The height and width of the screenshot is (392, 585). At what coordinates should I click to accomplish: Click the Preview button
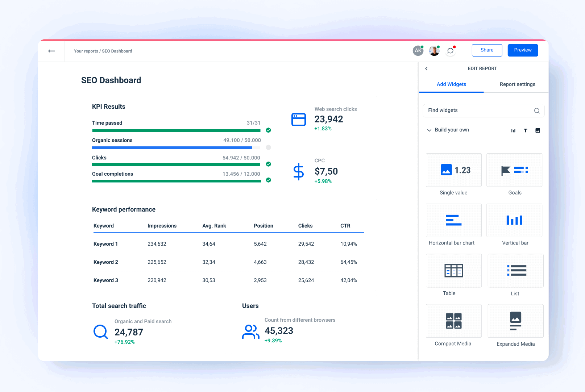[x=523, y=50]
